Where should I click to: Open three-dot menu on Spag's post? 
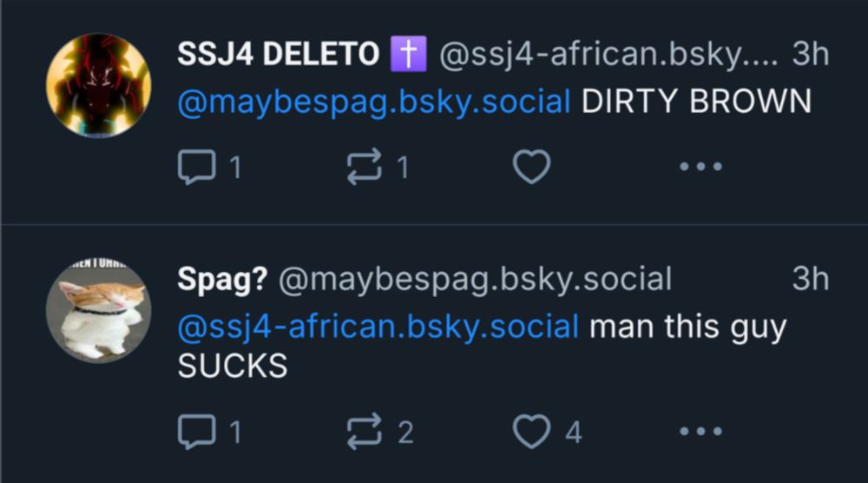click(700, 431)
